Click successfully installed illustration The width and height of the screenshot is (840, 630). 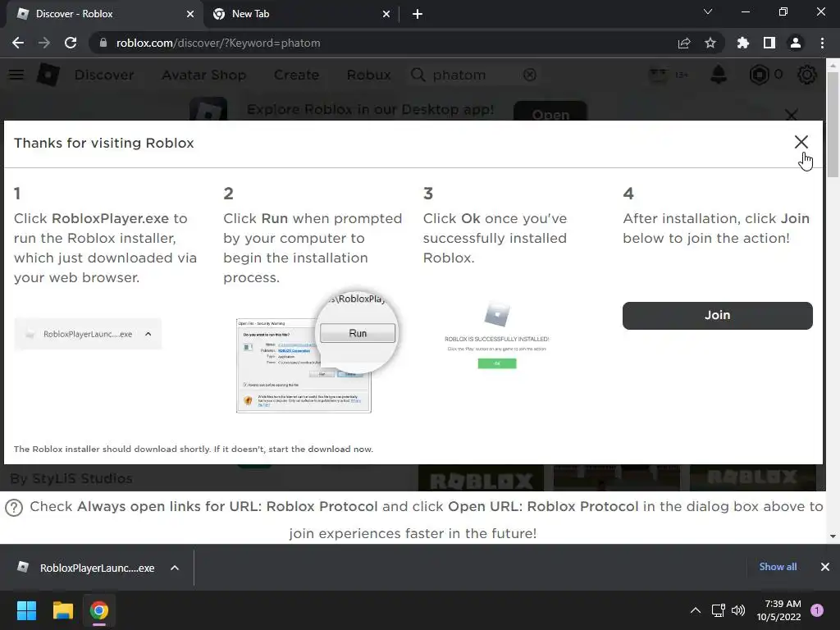click(496, 336)
